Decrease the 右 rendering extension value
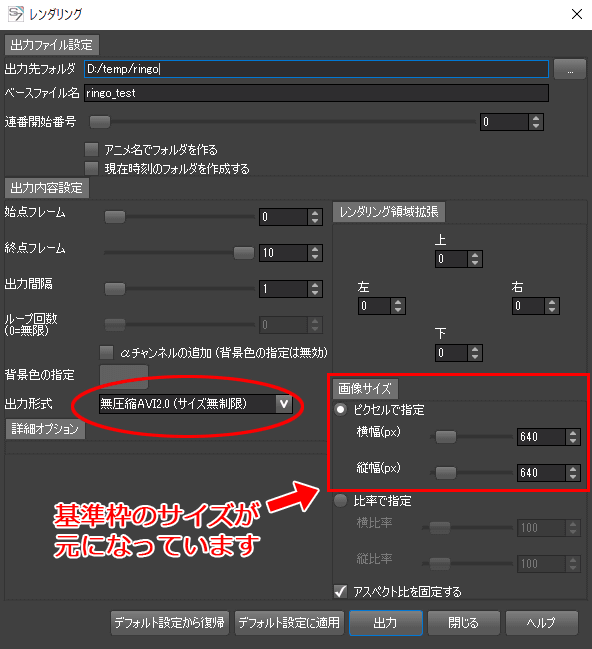 (552, 310)
